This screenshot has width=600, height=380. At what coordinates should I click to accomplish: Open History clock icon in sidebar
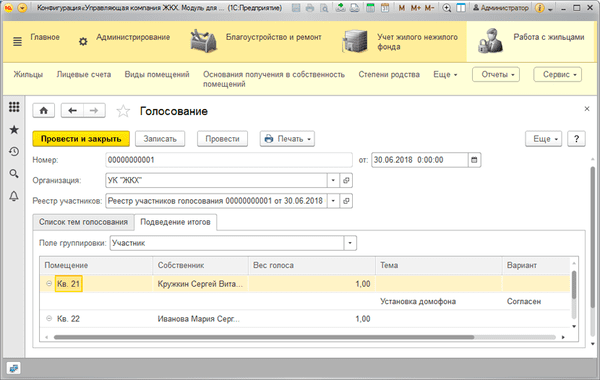[x=14, y=152]
